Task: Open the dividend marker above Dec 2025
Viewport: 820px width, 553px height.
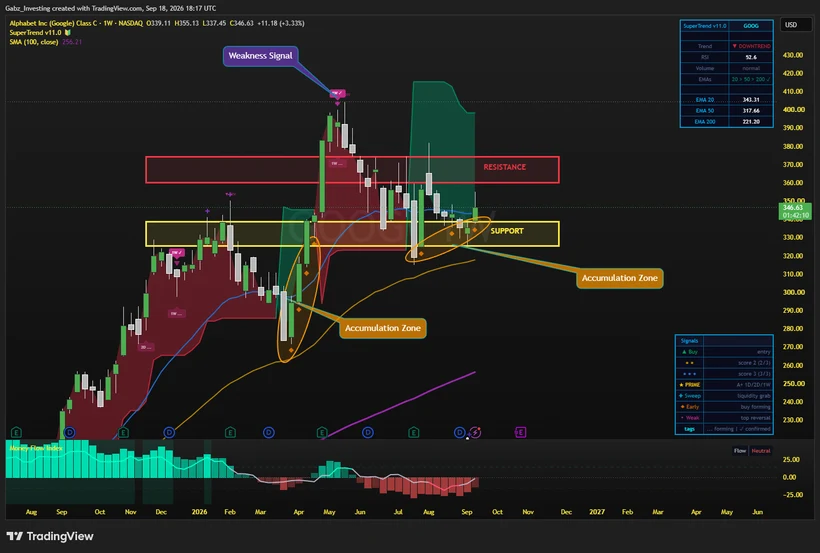Action: point(169,433)
